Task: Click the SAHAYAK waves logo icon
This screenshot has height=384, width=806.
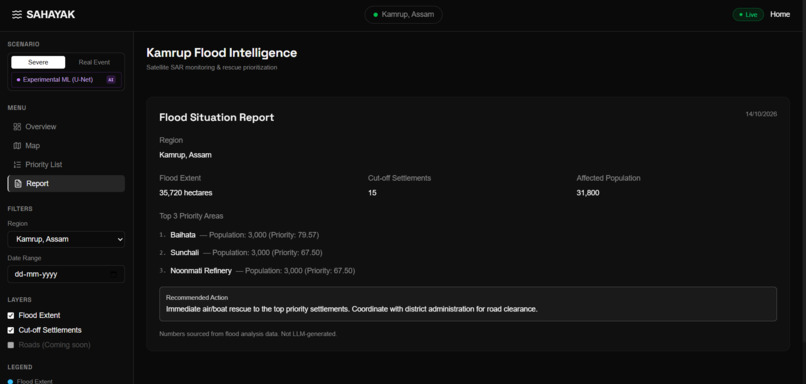Action: pyautogui.click(x=17, y=15)
